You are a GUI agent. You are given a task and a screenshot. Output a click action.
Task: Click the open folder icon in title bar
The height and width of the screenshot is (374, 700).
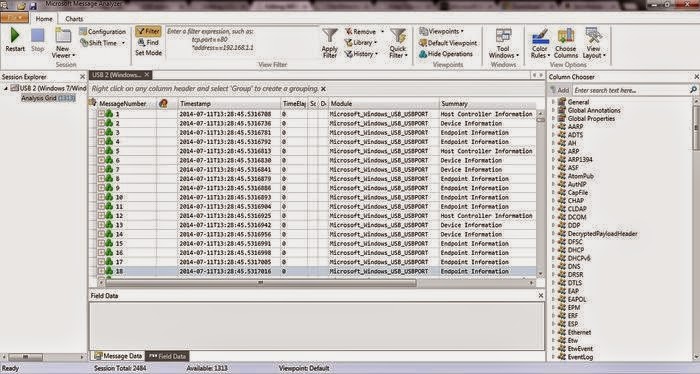(x=21, y=6)
